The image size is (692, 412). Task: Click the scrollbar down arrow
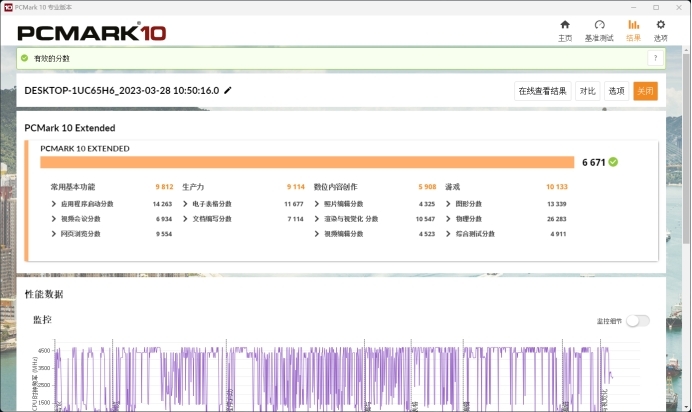(x=686, y=407)
